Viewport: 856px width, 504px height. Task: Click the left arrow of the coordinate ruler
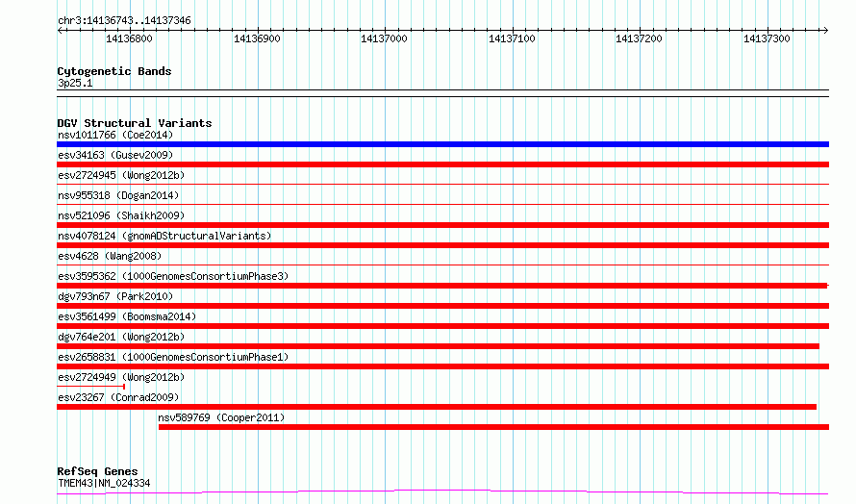point(60,30)
